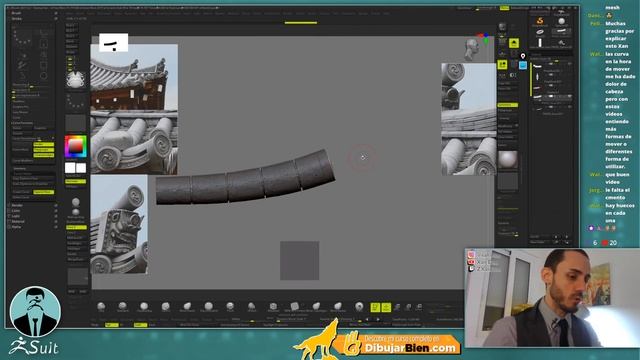Toggle the top yellow button in the Curve section
Screen dimensions: 640x360
(44, 144)
